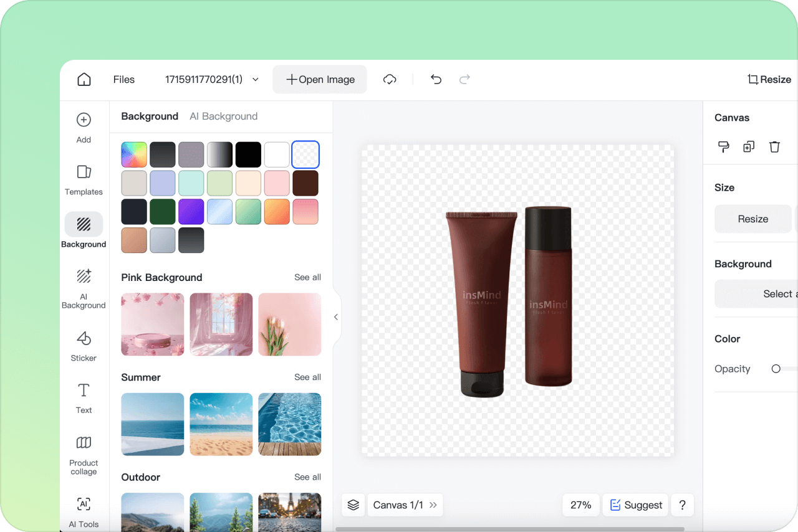This screenshot has height=532, width=798.
Task: Open the Add tool in sidebar
Action: pos(84,128)
